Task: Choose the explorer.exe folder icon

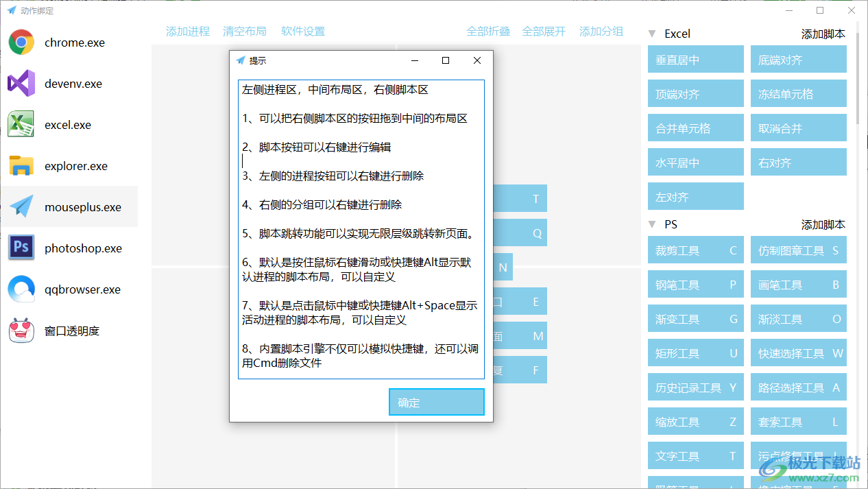Action: click(x=21, y=166)
